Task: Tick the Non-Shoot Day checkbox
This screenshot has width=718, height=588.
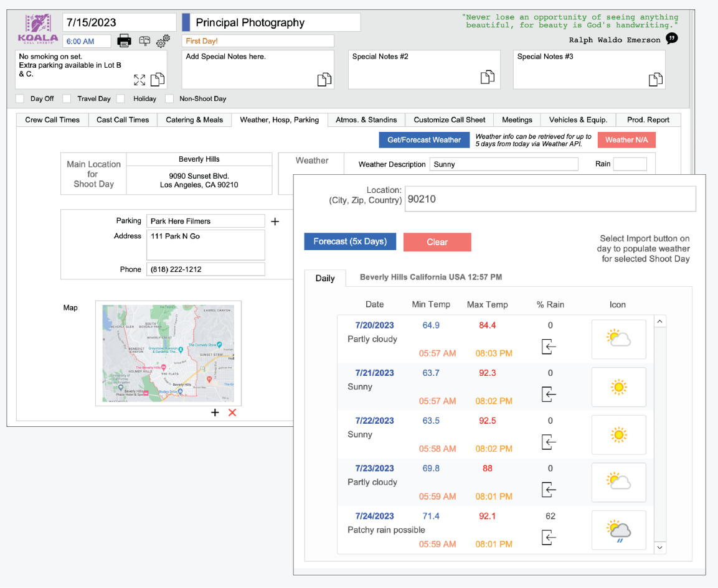Action: 169,99
